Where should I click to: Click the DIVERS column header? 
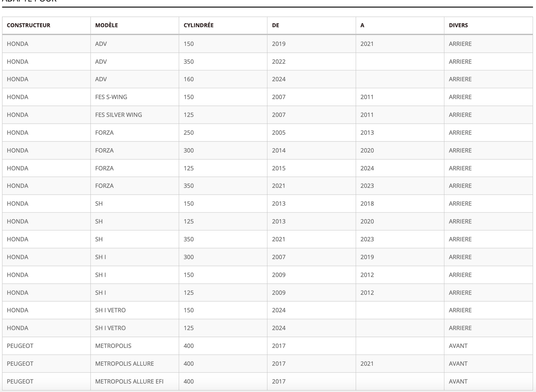(x=458, y=25)
